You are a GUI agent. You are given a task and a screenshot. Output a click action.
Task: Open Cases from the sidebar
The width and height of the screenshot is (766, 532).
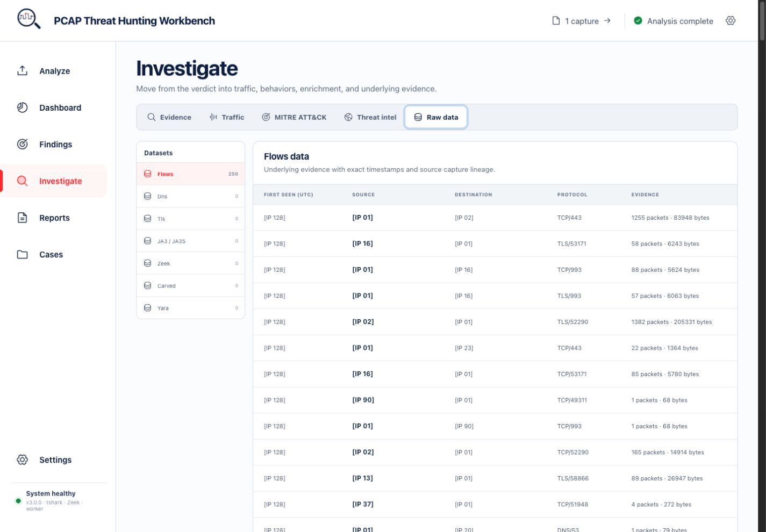tap(54, 254)
